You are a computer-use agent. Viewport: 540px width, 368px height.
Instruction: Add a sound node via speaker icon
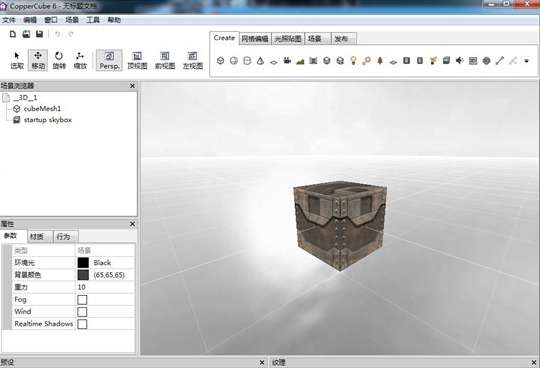459,61
